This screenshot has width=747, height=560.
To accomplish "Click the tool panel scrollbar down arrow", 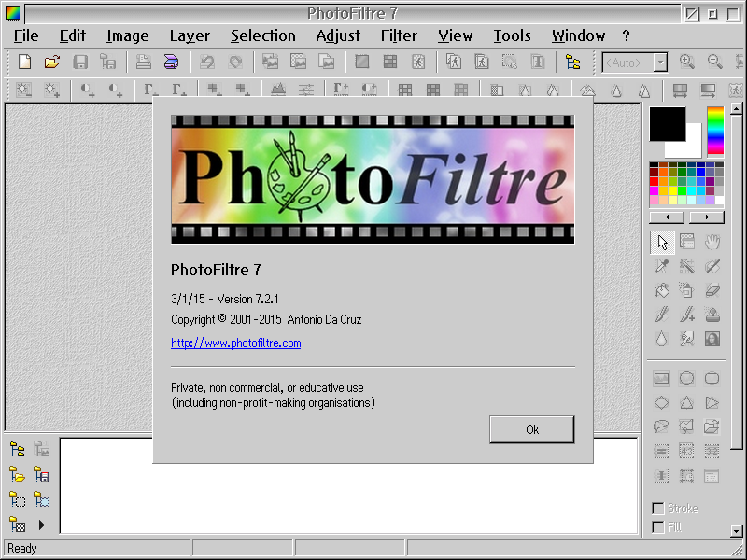I will pyautogui.click(x=736, y=530).
